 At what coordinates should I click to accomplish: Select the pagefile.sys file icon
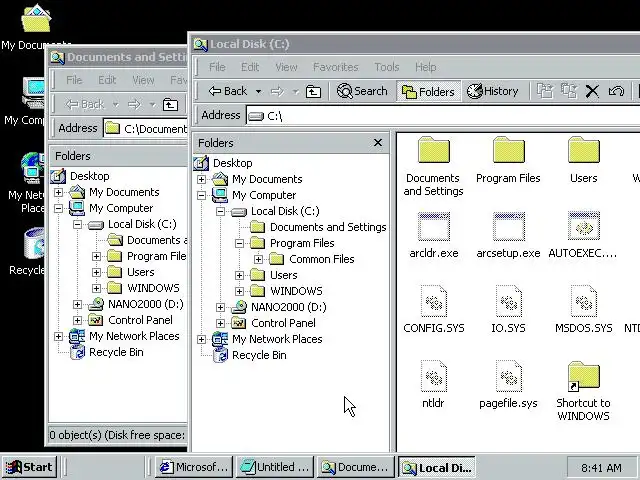click(x=509, y=376)
